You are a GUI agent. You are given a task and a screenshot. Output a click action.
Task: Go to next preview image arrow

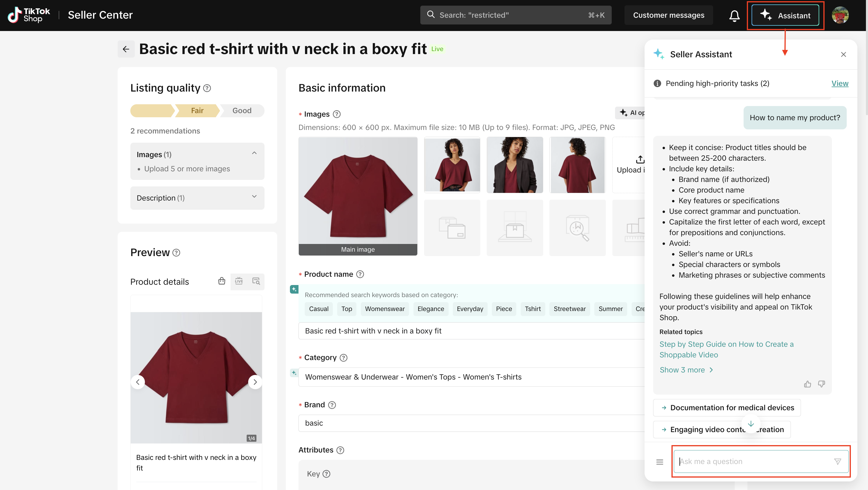tap(255, 382)
